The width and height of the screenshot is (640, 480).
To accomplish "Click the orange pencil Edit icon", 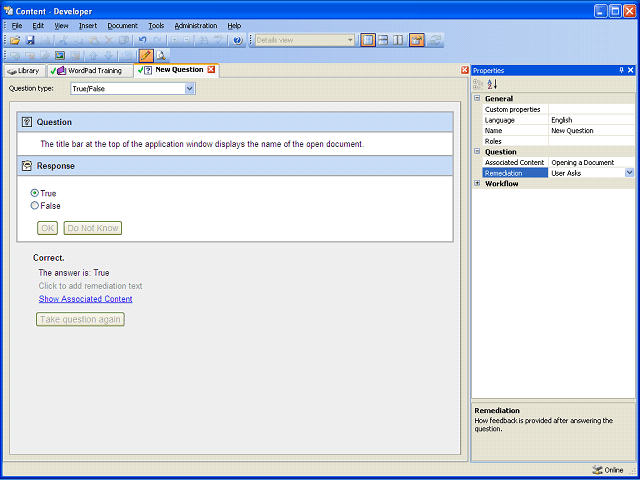I will (x=146, y=55).
